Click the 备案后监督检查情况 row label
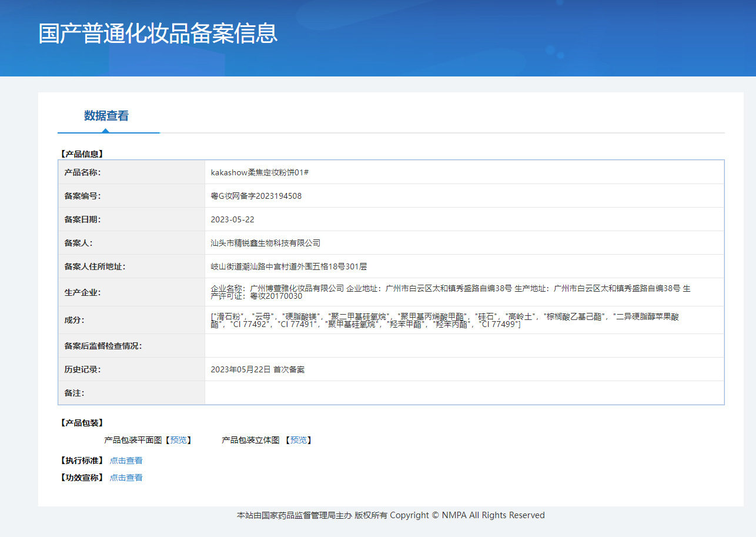 coord(103,346)
